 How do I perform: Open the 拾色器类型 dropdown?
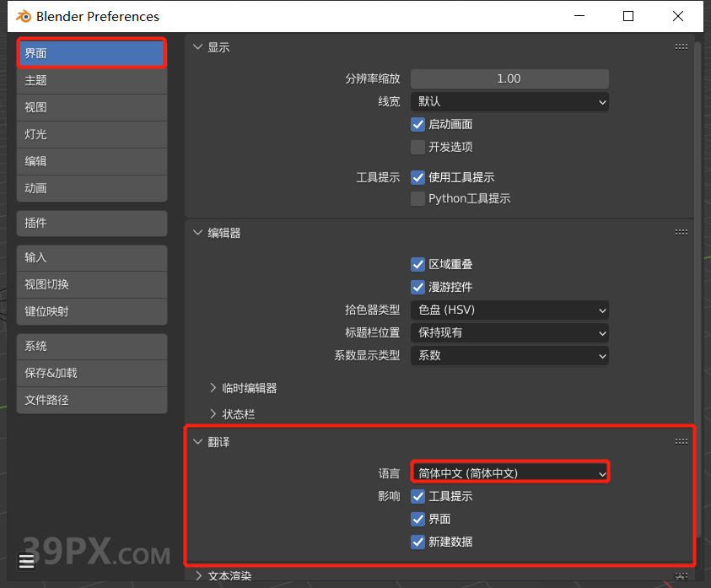click(509, 310)
